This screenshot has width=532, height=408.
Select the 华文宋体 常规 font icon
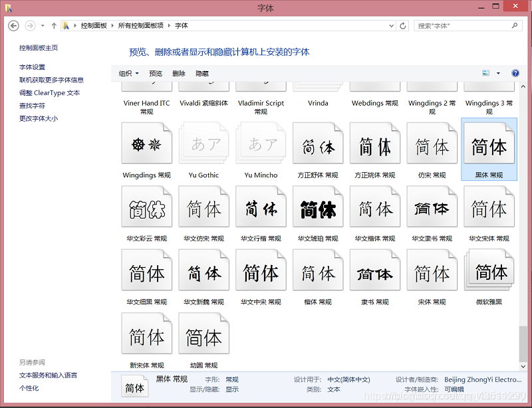[x=489, y=207]
